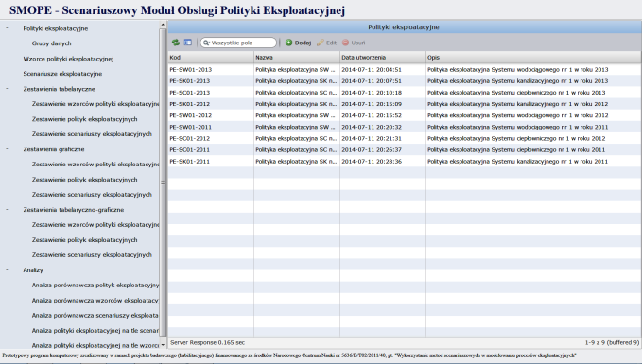Click the 1-9 z 9 (buffered 9) counter
Image resolution: width=642 pixels, height=364 pixels.
point(612,342)
